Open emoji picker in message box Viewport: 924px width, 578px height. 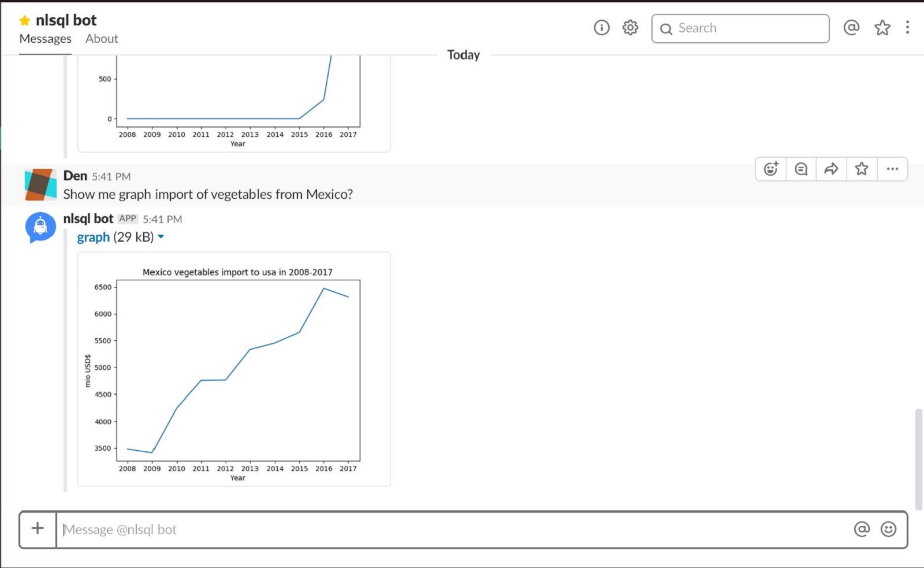coord(888,529)
